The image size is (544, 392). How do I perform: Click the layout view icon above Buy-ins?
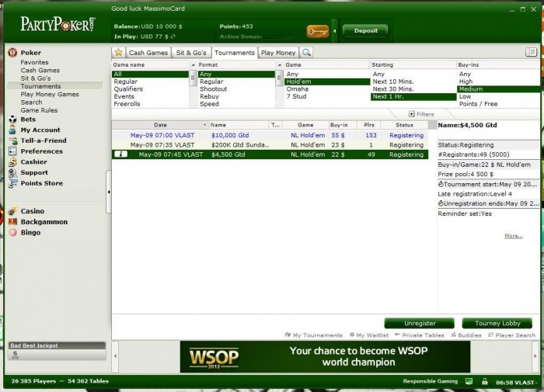(531, 52)
